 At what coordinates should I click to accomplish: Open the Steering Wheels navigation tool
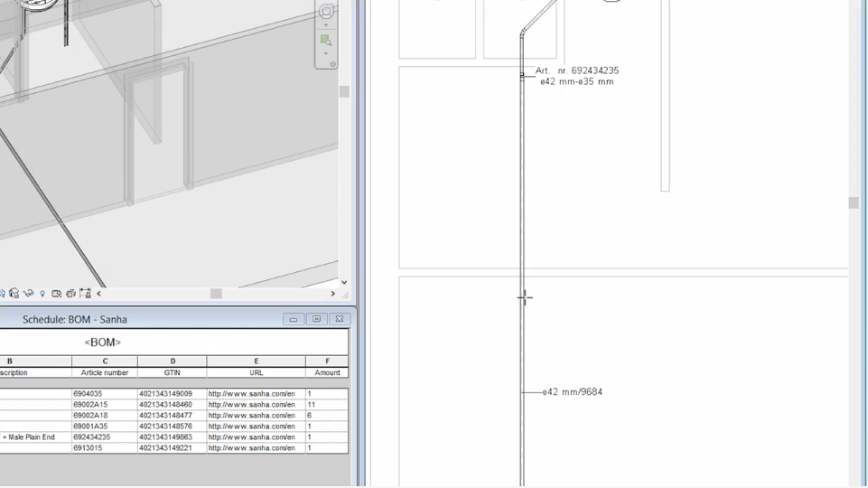[x=326, y=10]
